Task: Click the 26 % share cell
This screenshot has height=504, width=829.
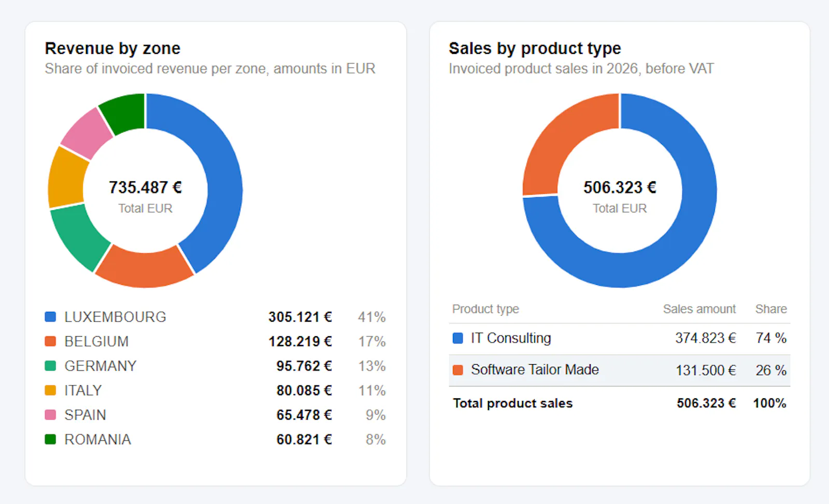Action: (771, 370)
